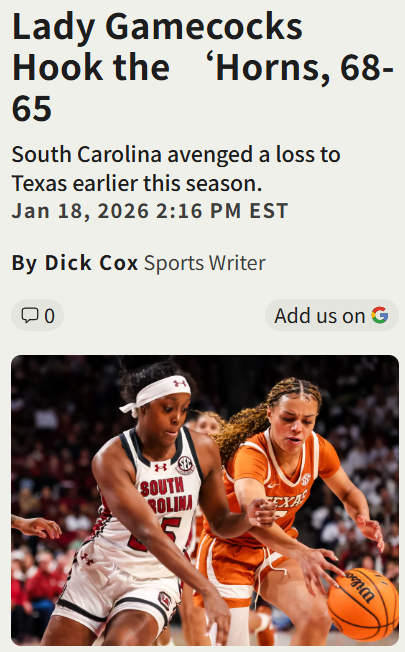Click the orange basketball in the photo
Screen dimensions: 405x652
pos(363,604)
